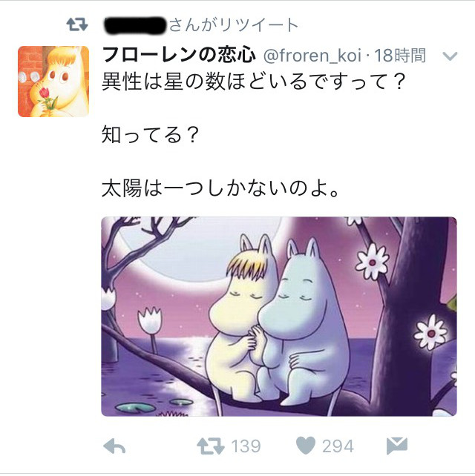Click the blacked-out retweeter name
The image size is (475, 476).
pos(135,25)
